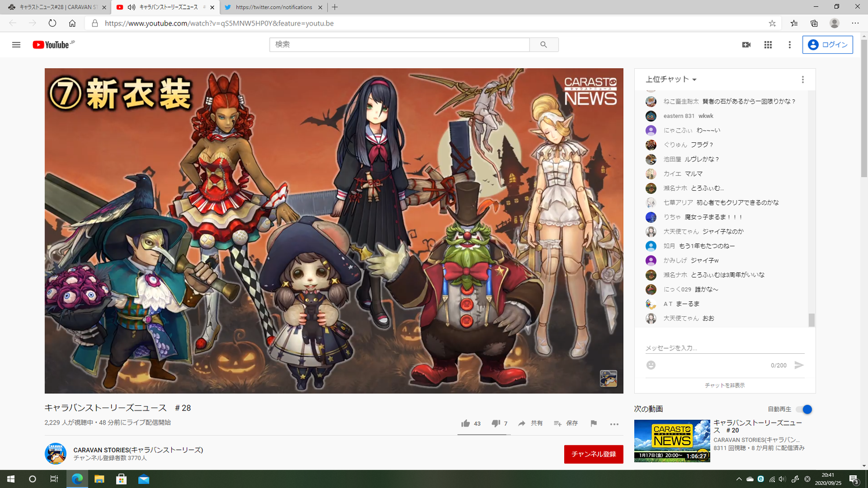
Task: Switch to the Twitter notifications tab
Action: (273, 7)
